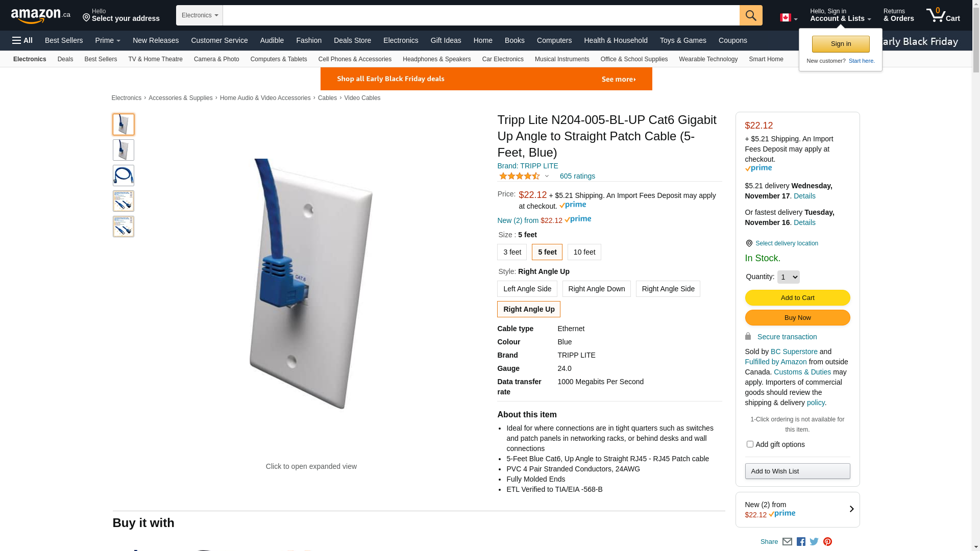Share via Facebook icon
Image resolution: width=980 pixels, height=551 pixels.
tap(801, 542)
